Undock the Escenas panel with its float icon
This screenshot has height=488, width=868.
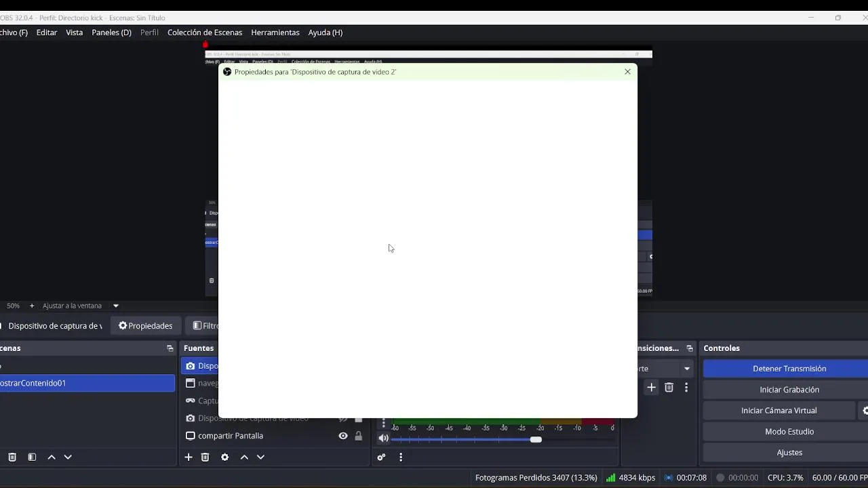(170, 348)
